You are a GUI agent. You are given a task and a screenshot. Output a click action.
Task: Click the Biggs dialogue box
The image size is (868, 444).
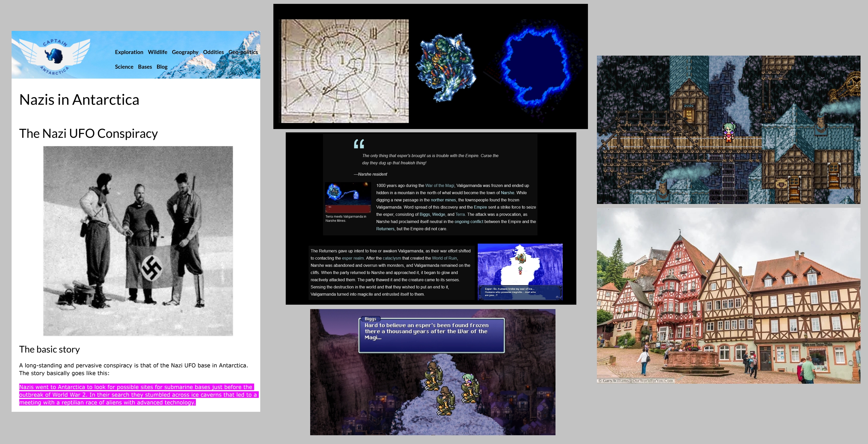pyautogui.click(x=431, y=335)
